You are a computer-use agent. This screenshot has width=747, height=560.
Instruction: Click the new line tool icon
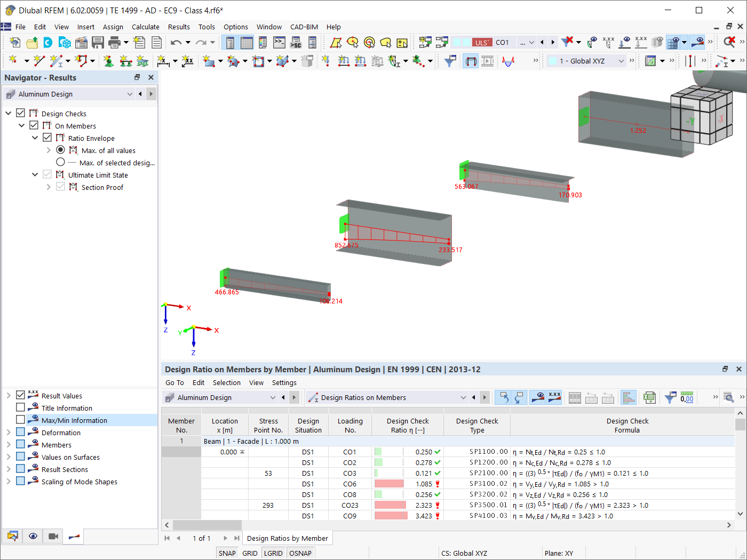tap(39, 61)
